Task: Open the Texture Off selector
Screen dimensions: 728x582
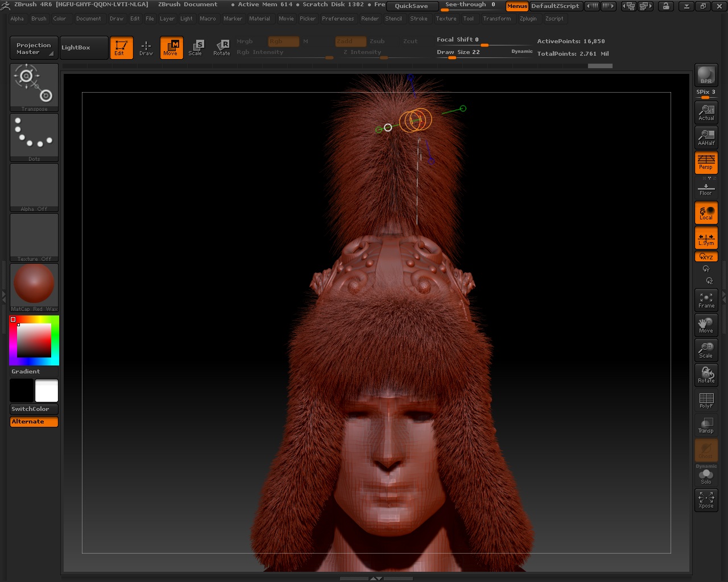Action: click(34, 238)
